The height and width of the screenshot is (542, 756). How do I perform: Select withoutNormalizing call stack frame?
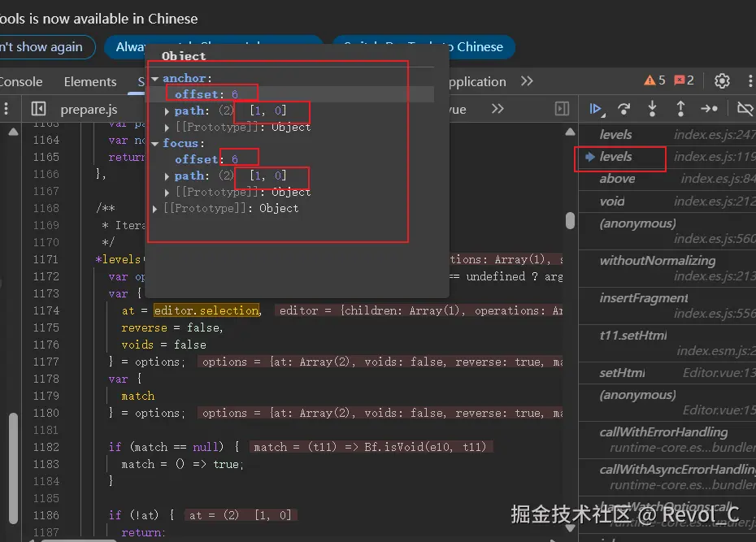(667, 268)
